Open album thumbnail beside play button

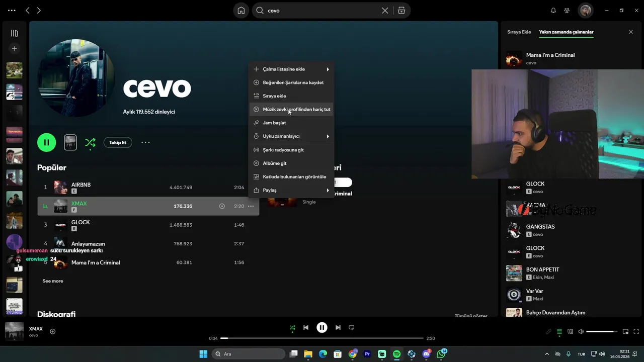[x=70, y=143]
